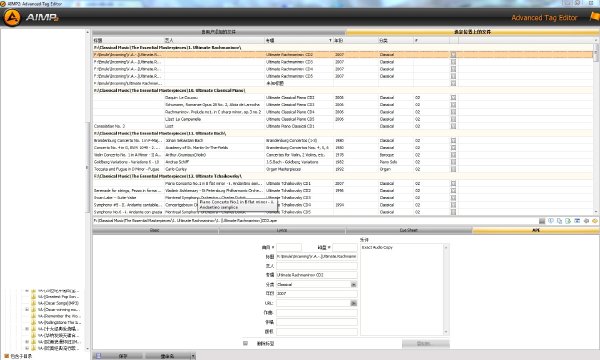Select the Andras Schiff artist cell
The width and height of the screenshot is (600, 360).
click(214, 162)
